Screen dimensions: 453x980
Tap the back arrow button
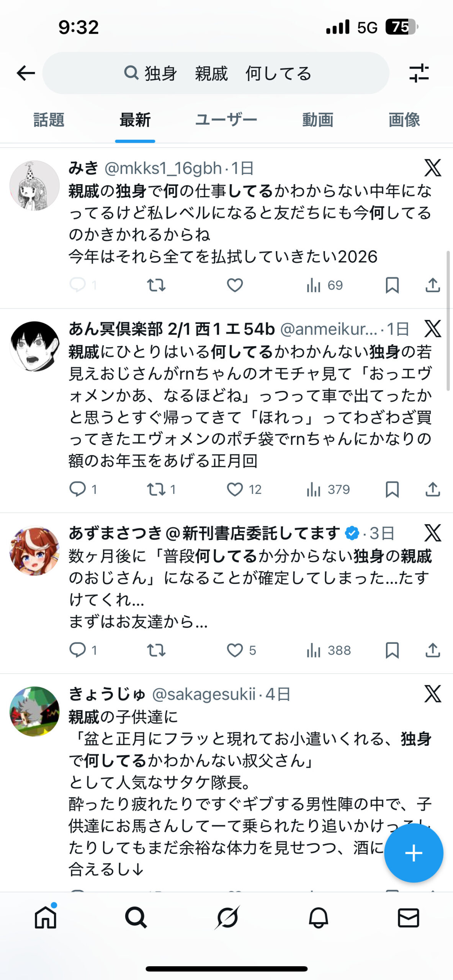26,73
